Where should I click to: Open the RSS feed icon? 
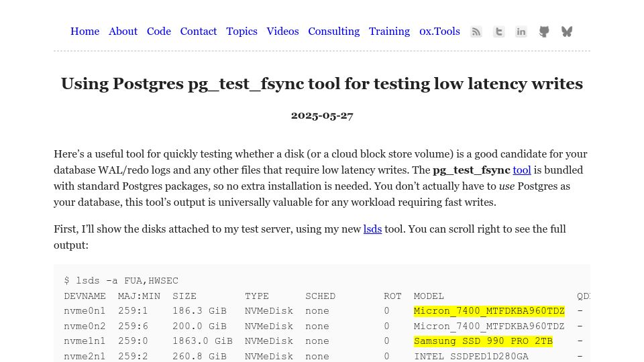[476, 32]
